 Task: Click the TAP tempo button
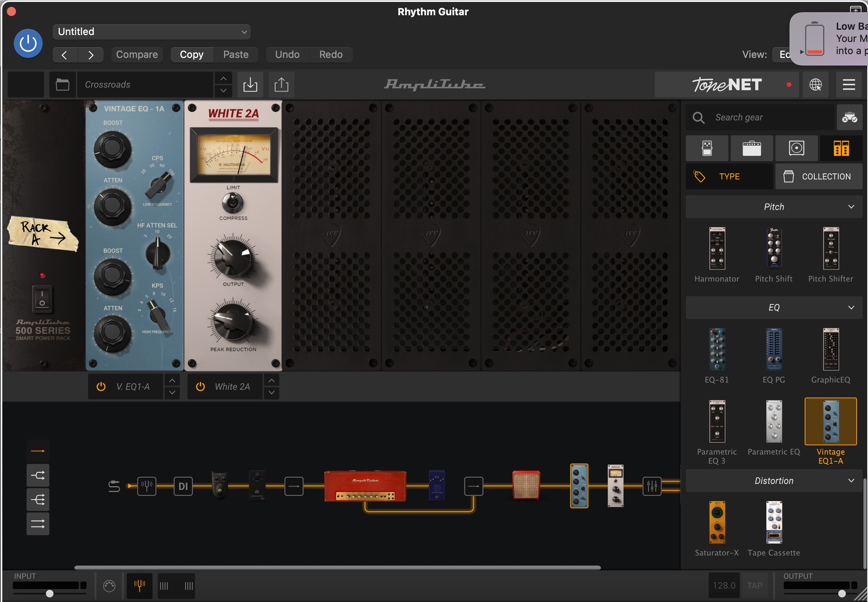pyautogui.click(x=754, y=586)
